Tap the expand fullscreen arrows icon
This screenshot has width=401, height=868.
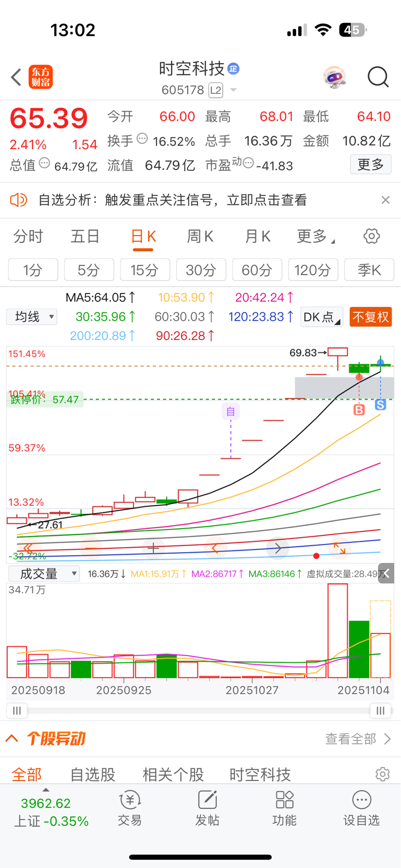coord(339,548)
